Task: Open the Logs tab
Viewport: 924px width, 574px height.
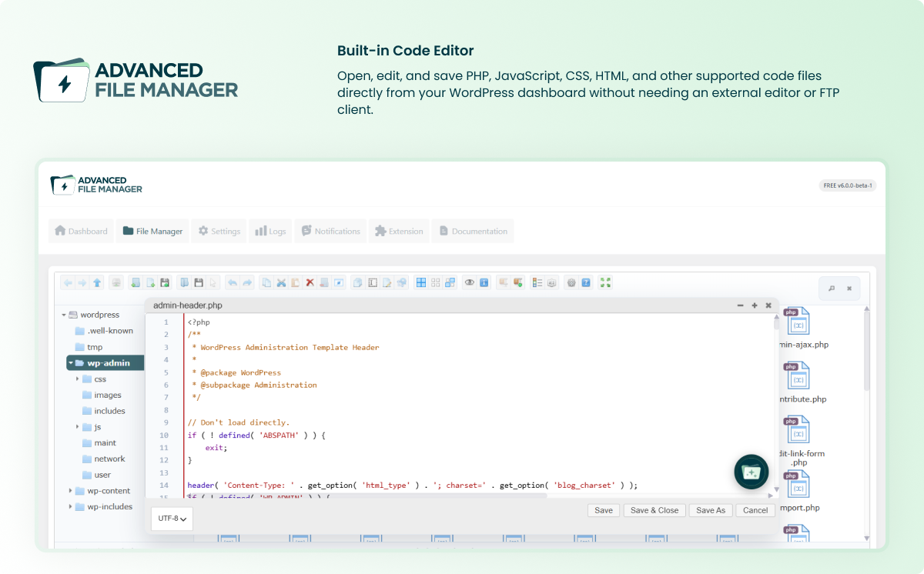Action: tap(270, 231)
